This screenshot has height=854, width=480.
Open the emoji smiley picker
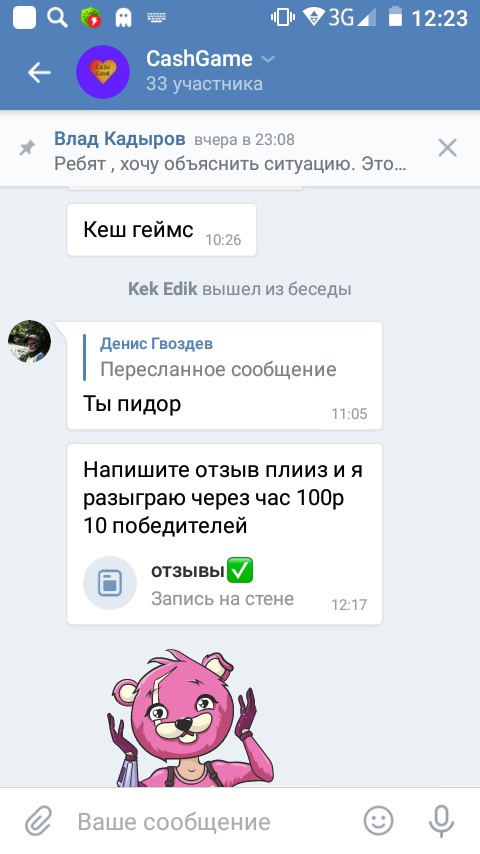point(378,820)
